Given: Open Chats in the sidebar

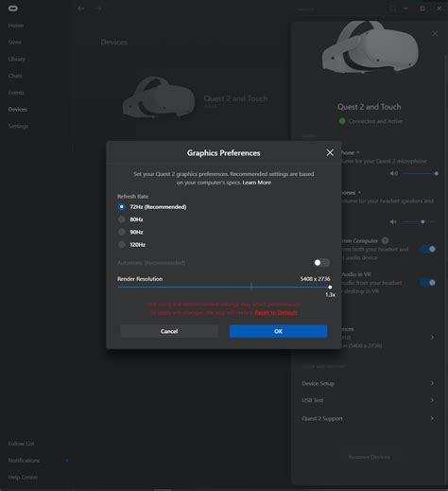Looking at the screenshot, I should click(x=15, y=76).
